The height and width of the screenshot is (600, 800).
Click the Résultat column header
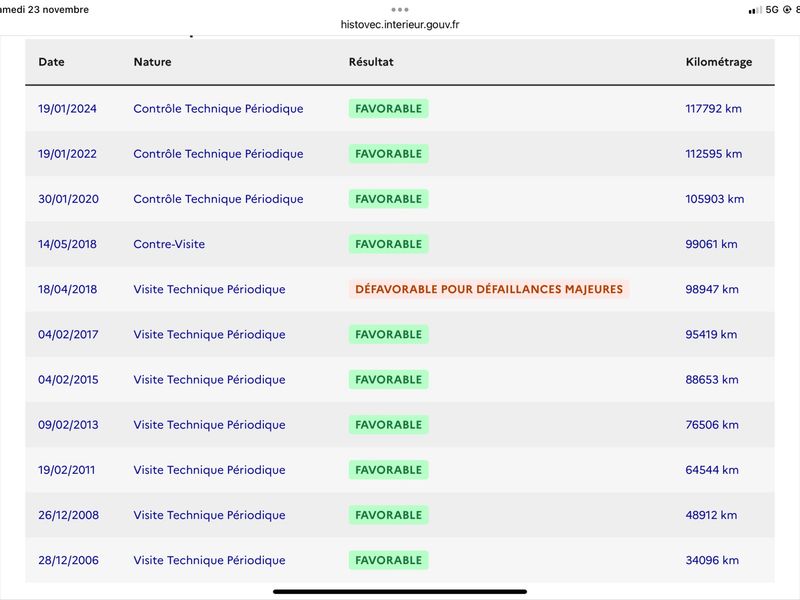(x=371, y=62)
